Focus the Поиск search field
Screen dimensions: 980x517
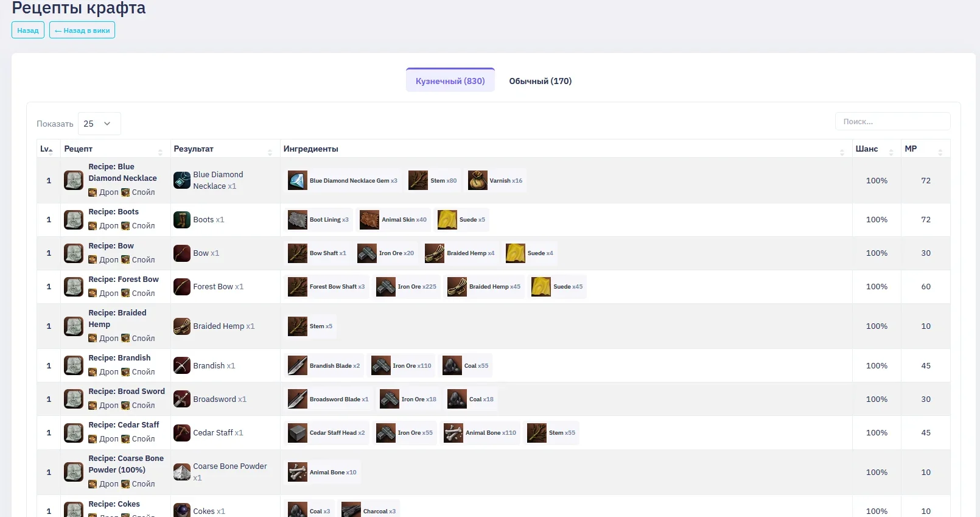point(892,122)
